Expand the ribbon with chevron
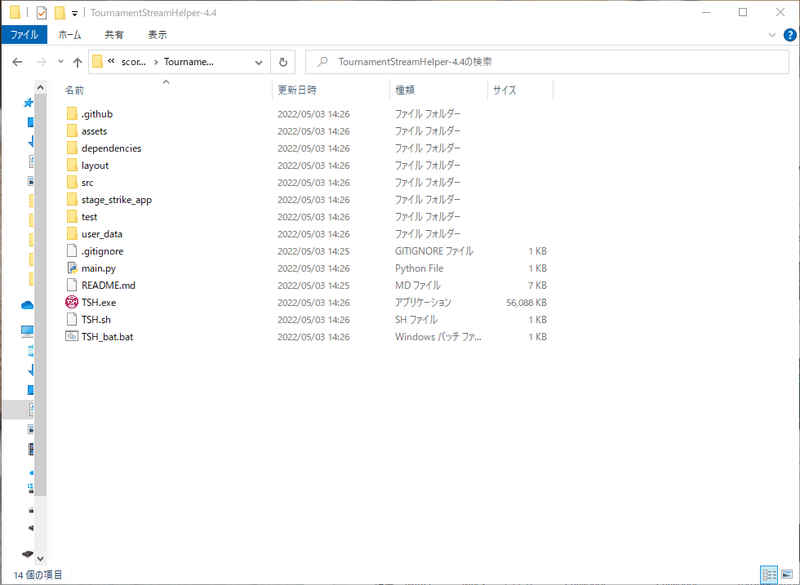The height and width of the screenshot is (585, 800). [772, 35]
